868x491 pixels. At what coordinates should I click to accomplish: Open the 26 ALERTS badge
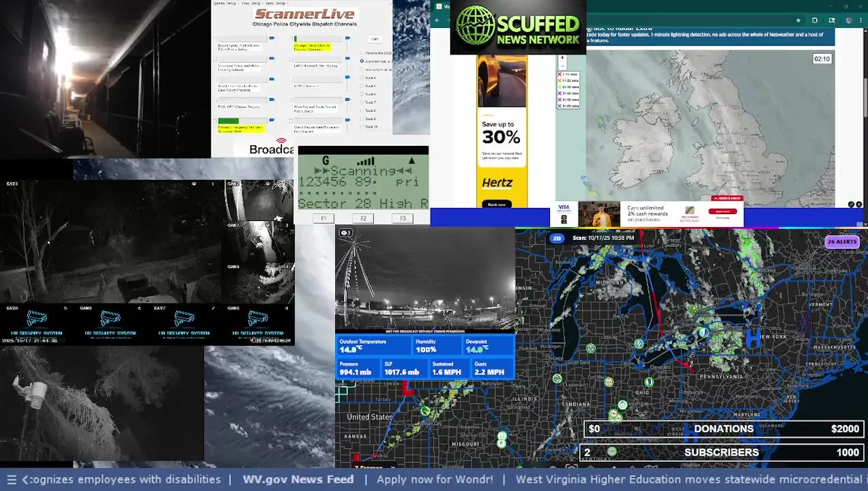click(x=842, y=241)
